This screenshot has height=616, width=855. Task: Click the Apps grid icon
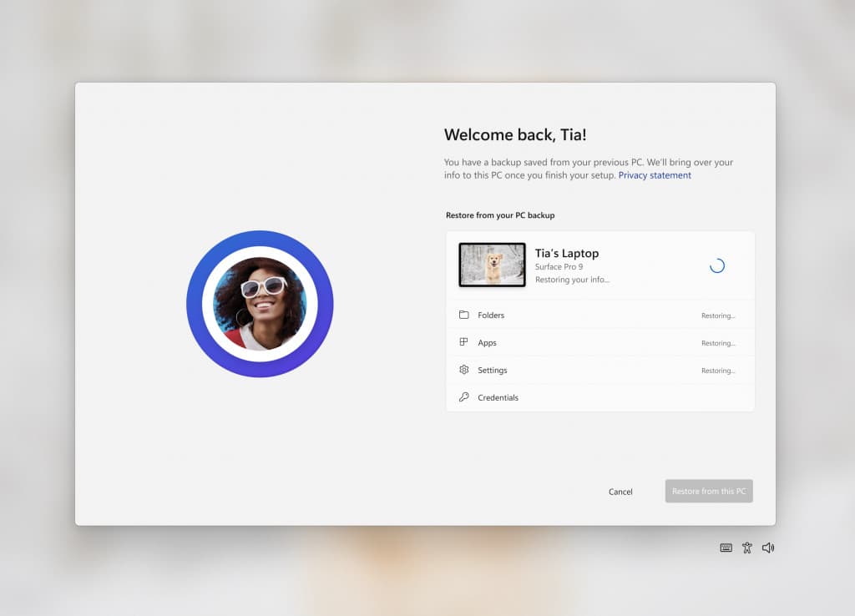[x=464, y=342]
